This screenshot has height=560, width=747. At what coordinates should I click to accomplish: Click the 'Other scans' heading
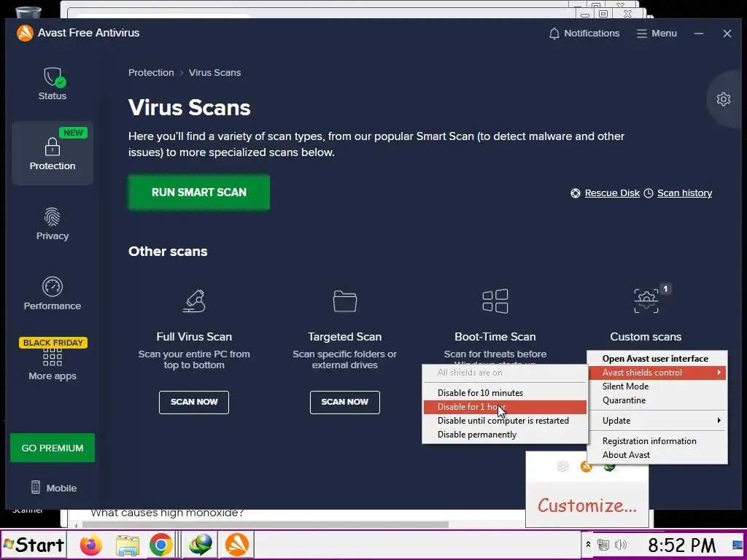[x=168, y=252]
